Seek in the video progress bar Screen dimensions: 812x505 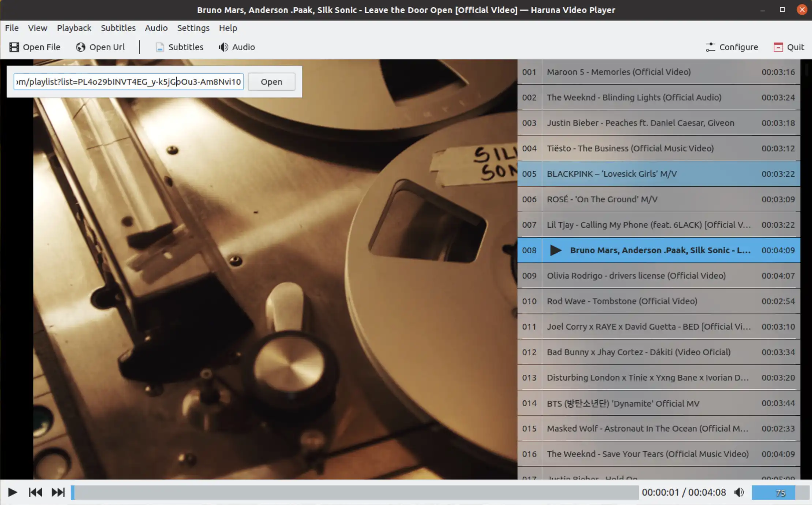pos(355,492)
